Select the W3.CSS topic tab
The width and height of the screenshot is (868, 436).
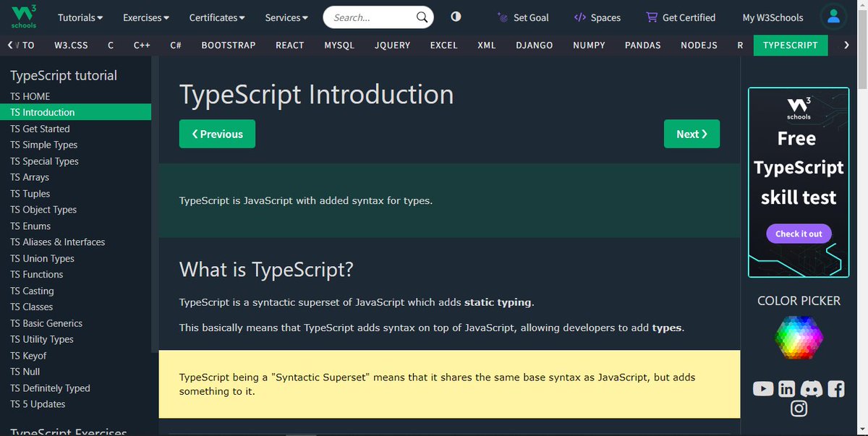71,45
